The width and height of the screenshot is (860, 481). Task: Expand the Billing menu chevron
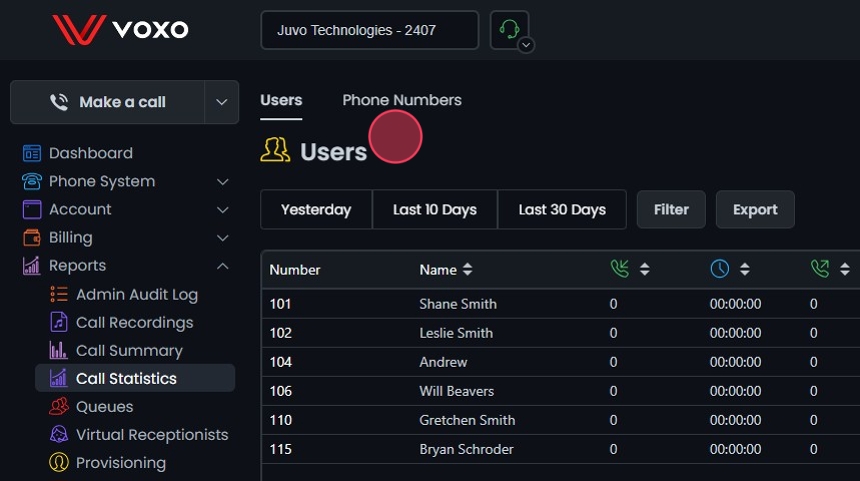pos(222,238)
